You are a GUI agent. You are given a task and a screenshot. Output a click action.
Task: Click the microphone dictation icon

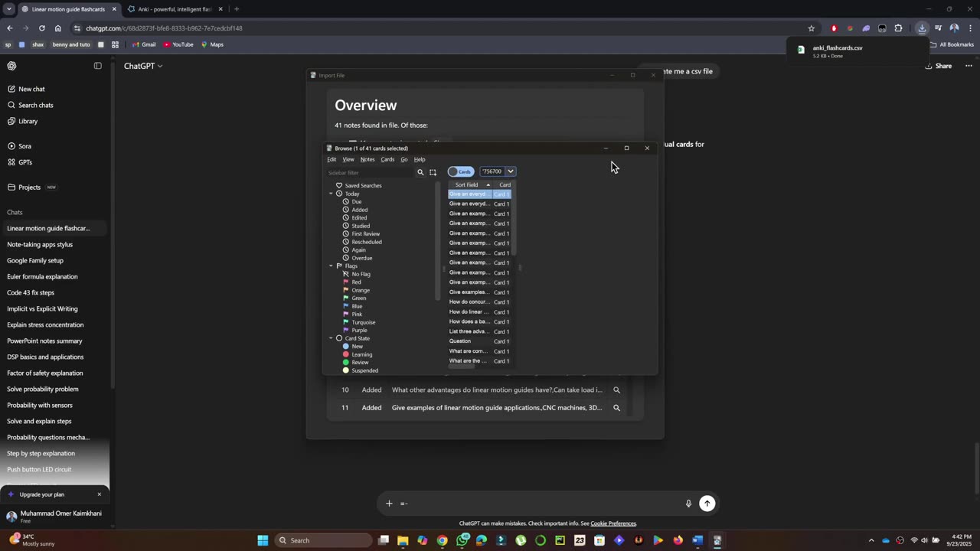[688, 503]
